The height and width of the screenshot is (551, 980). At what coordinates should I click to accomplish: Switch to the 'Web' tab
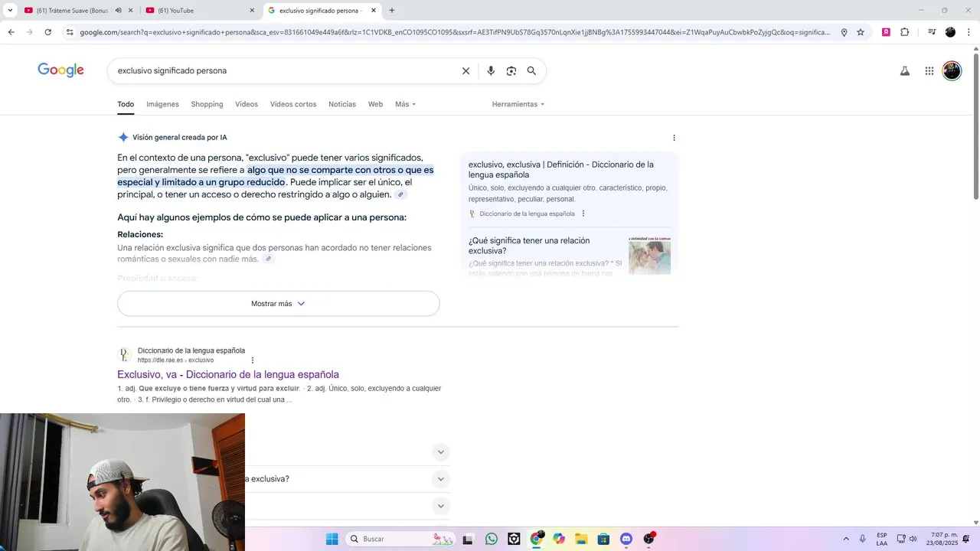375,104
